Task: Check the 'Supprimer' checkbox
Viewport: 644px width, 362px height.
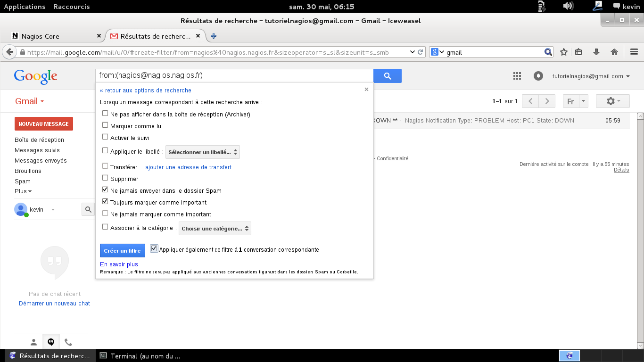Action: (x=105, y=178)
